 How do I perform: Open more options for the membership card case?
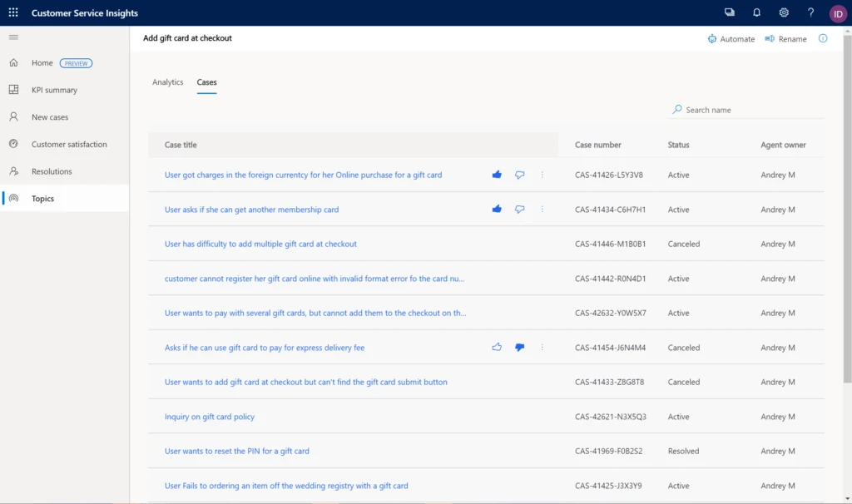point(542,210)
